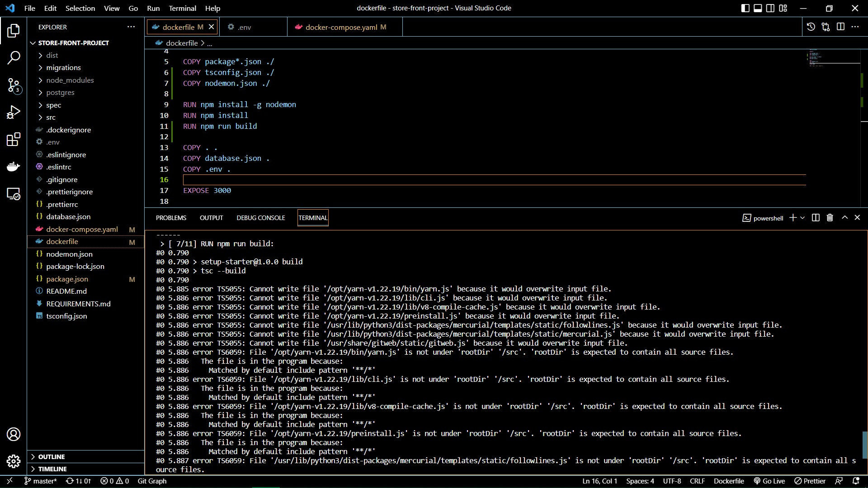Image resolution: width=868 pixels, height=488 pixels.
Task: Click Synchronize Changes in status bar
Action: 79,481
